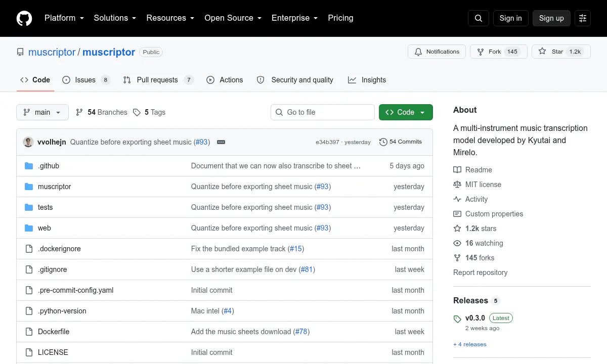Expand the Resources dropdown

click(170, 18)
